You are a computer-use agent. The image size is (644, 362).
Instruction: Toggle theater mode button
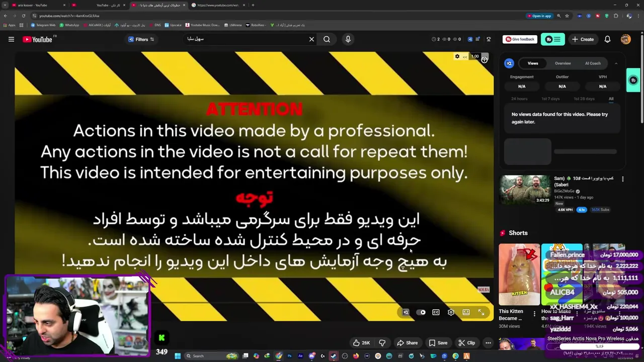(x=466, y=312)
